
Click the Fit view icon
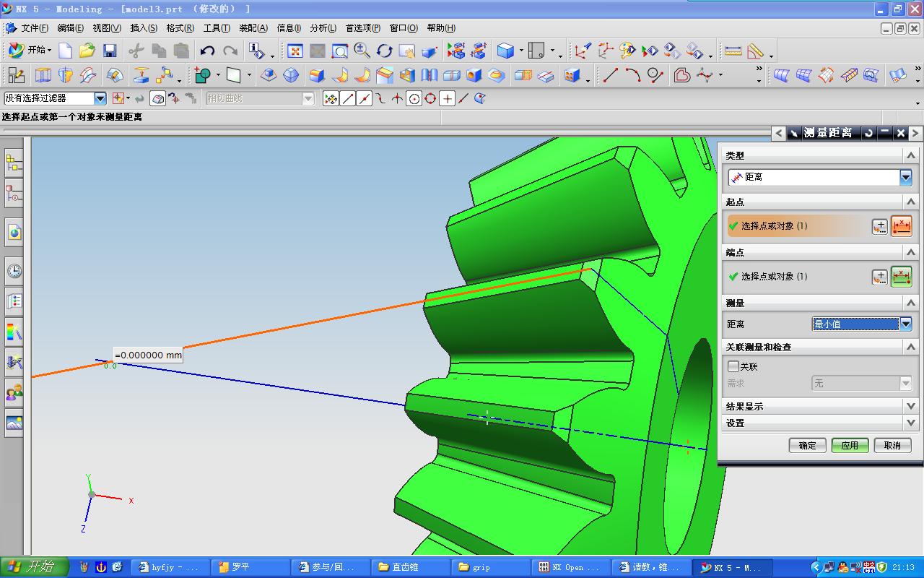(x=295, y=51)
